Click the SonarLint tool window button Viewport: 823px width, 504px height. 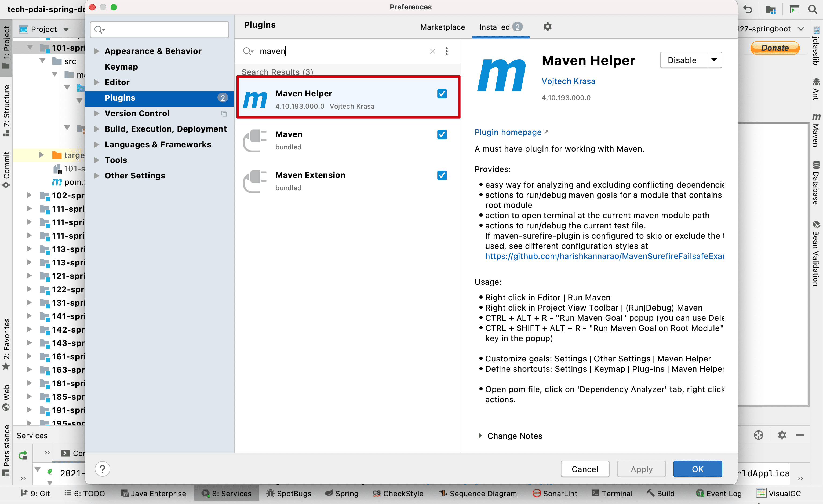click(555, 493)
